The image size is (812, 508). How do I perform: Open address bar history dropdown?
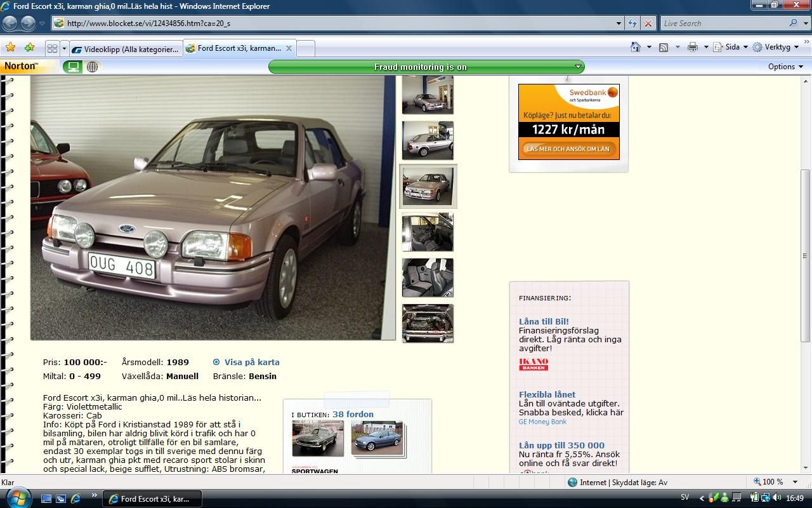point(619,23)
